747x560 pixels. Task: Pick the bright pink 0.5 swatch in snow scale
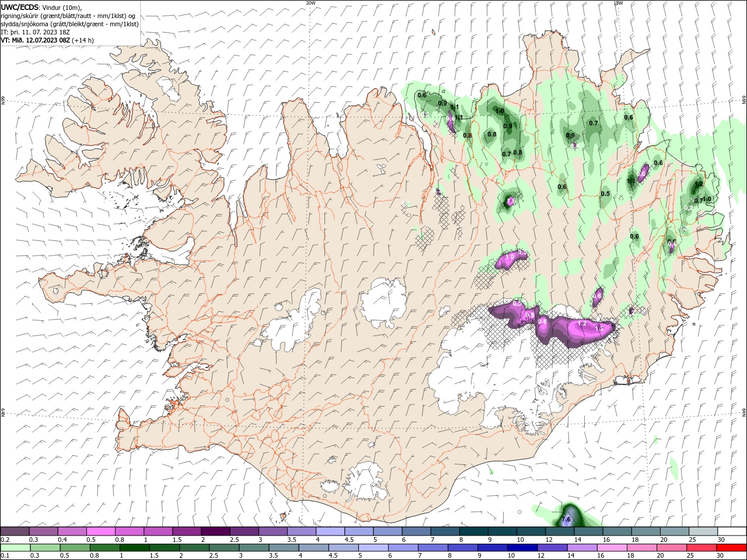coord(100,531)
